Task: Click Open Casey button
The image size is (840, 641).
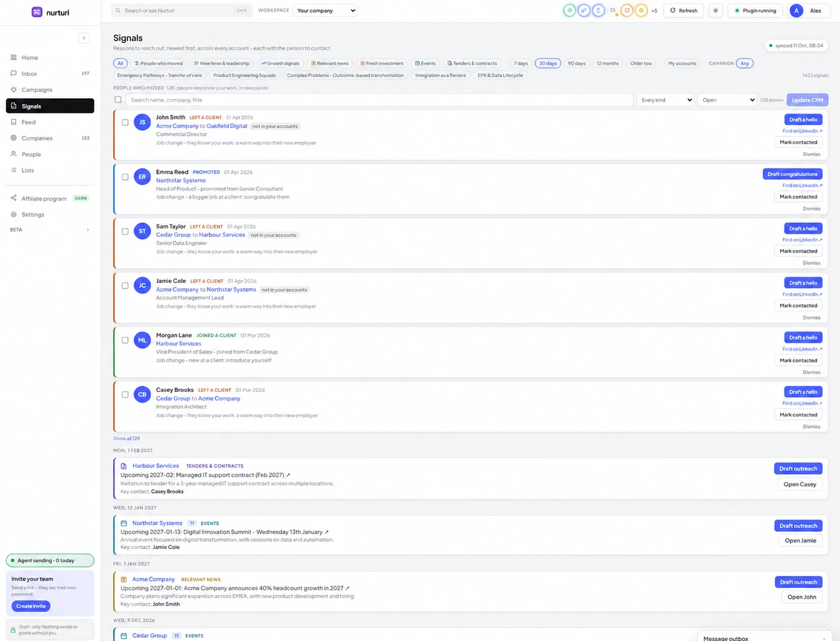Action: [x=800, y=484]
